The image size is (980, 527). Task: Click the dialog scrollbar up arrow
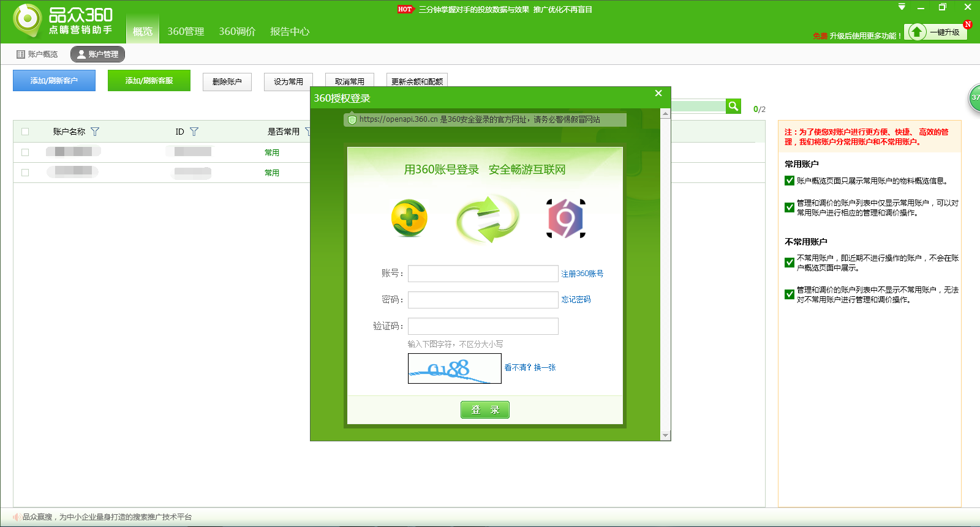tap(665, 114)
